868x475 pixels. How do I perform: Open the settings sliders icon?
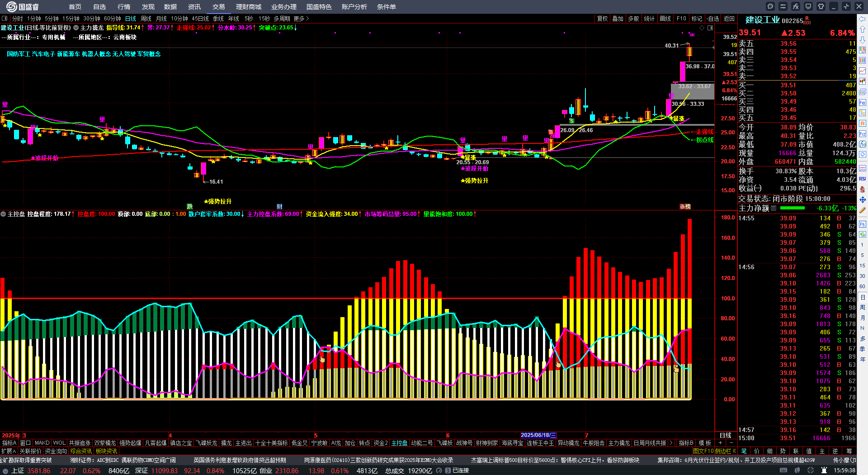[783, 6]
